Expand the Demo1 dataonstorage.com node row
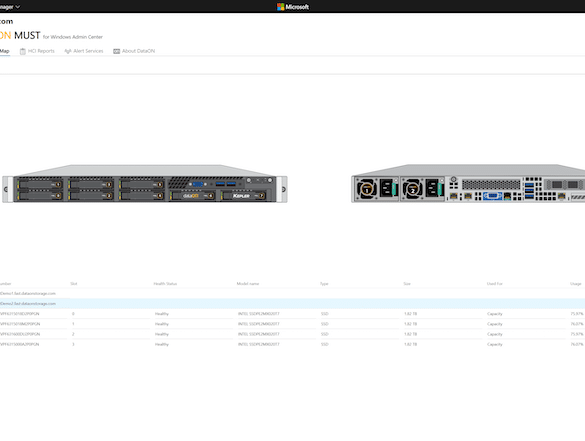The height and width of the screenshot is (441, 585). point(292,293)
